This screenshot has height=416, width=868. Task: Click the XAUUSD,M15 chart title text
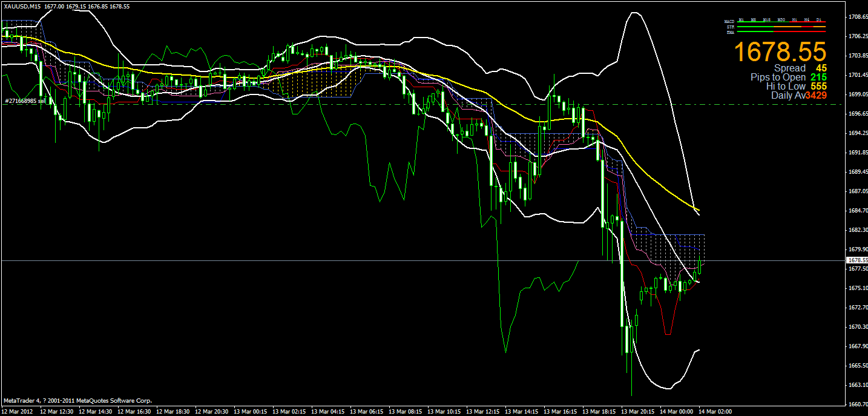click(x=22, y=6)
